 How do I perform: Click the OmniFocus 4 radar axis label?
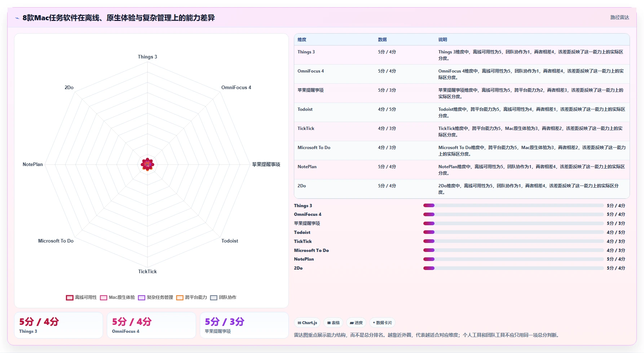pyautogui.click(x=236, y=87)
